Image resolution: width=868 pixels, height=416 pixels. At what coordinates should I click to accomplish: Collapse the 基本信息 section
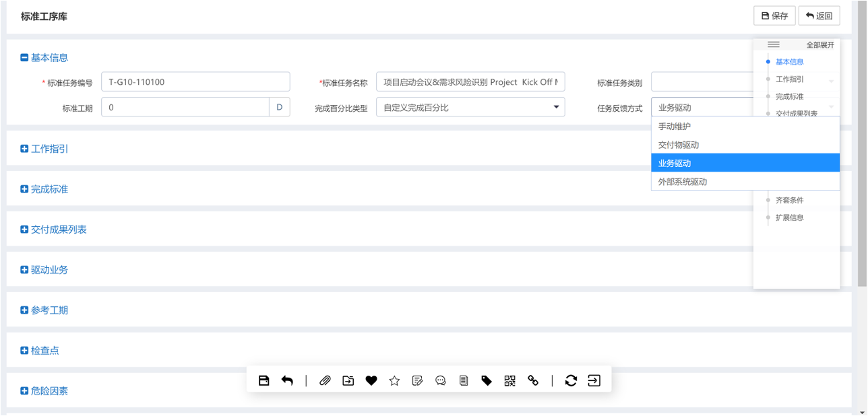tap(24, 58)
